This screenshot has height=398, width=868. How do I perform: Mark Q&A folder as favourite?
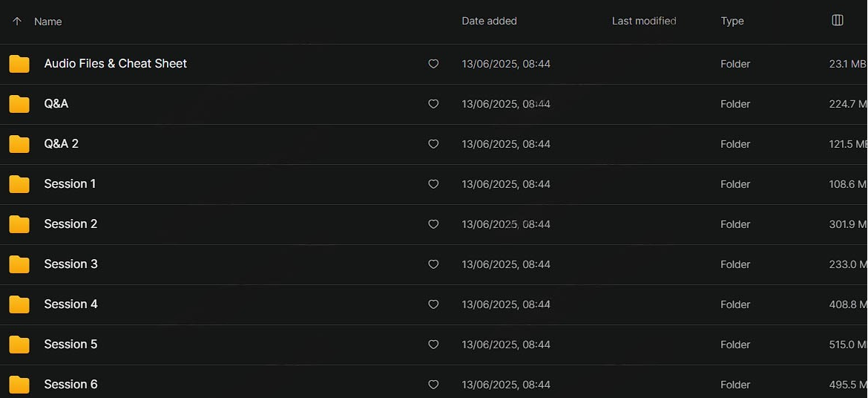coord(433,104)
